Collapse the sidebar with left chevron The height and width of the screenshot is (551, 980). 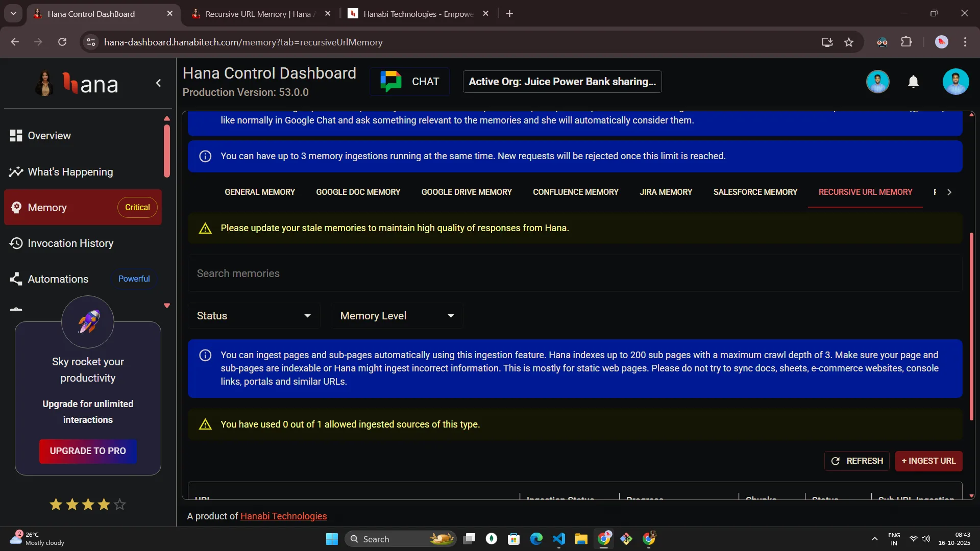159,83
